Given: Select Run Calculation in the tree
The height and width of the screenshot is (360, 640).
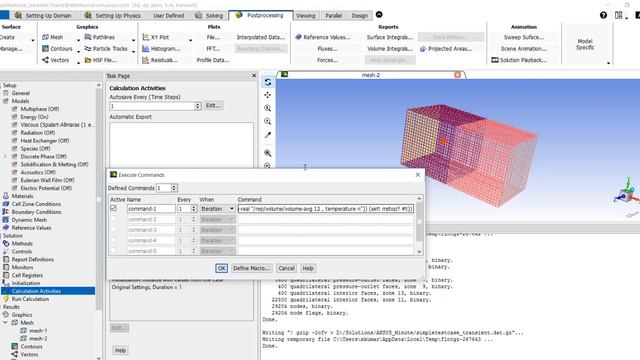Looking at the screenshot, I should [30, 299].
